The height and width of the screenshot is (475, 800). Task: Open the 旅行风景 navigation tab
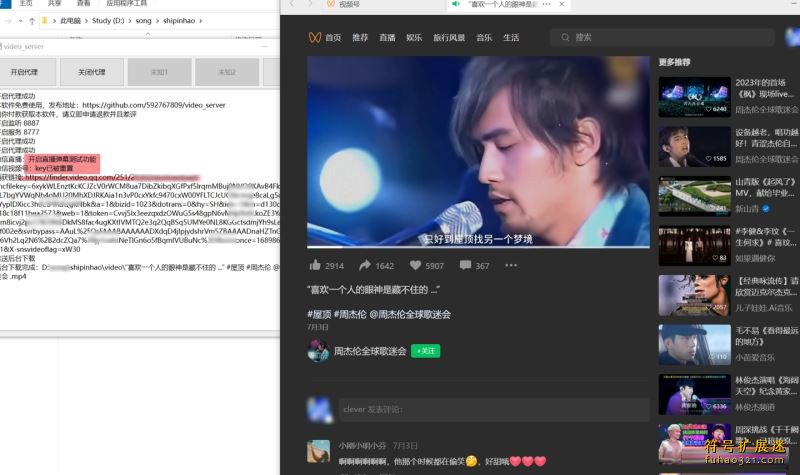[449, 37]
